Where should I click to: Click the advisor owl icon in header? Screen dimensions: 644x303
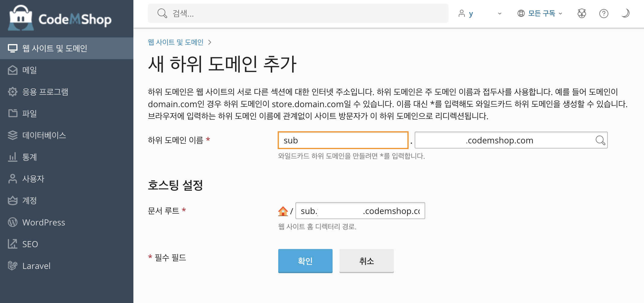coord(582,14)
